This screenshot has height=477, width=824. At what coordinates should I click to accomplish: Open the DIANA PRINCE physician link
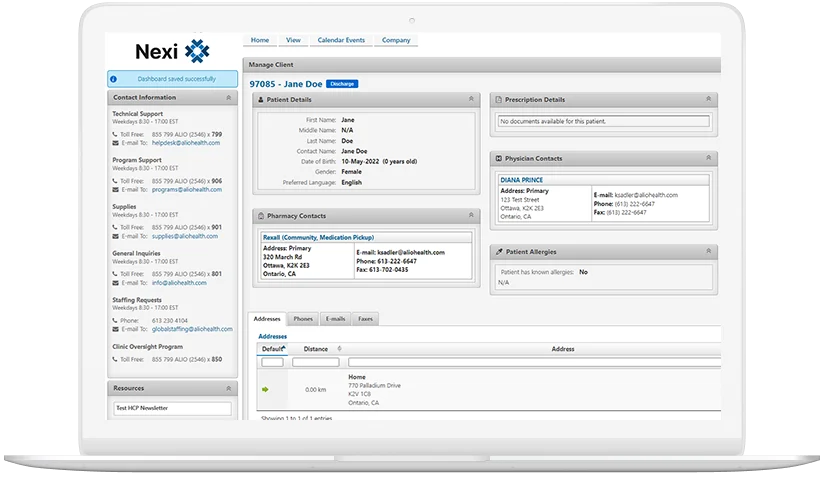pos(519,181)
